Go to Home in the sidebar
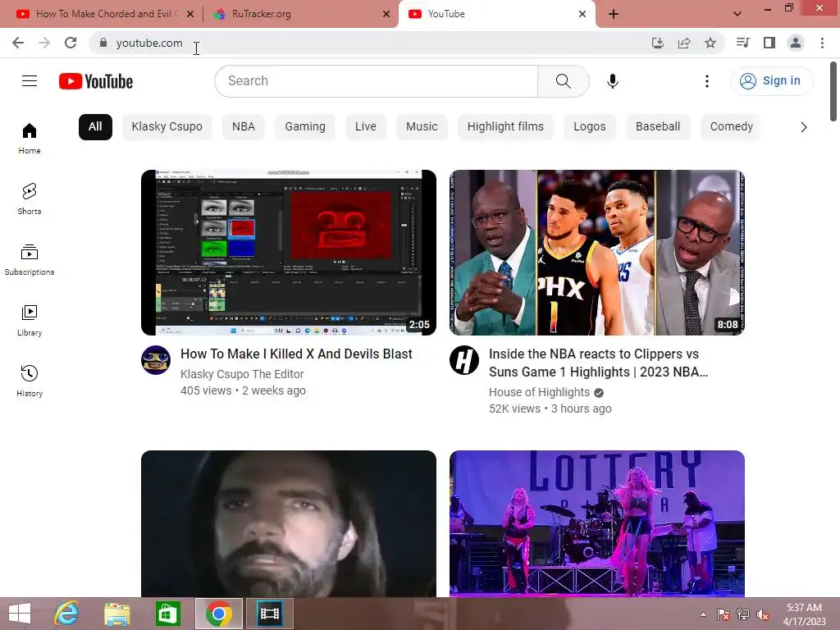The image size is (840, 630). click(x=30, y=138)
